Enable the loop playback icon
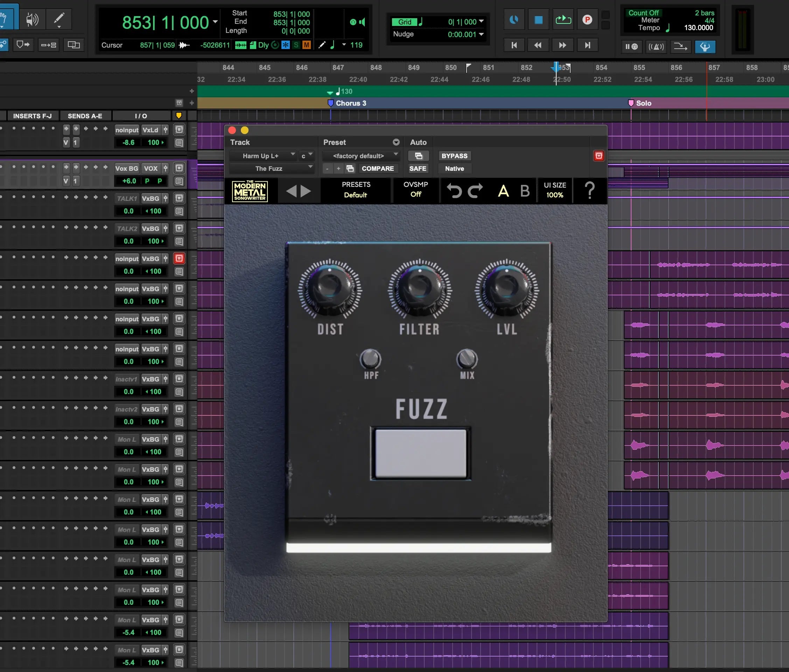Screen dimensions: 789x672 coord(563,20)
